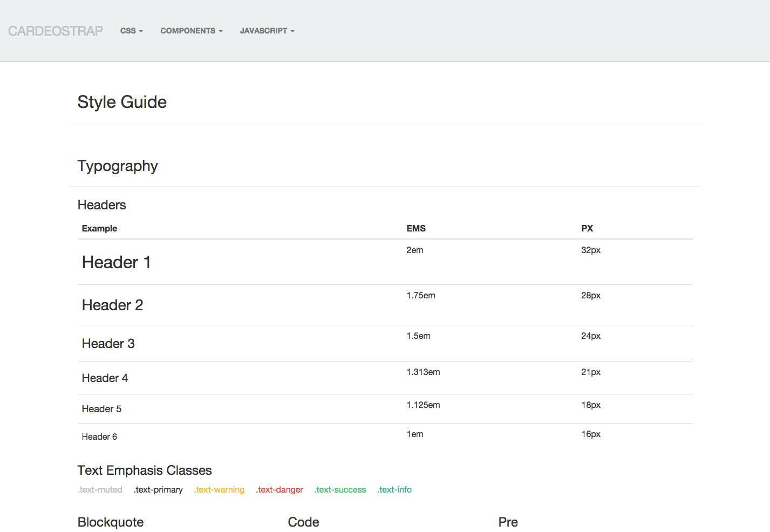Click the Header 1 example text
The image size is (770, 532).
[x=117, y=262]
